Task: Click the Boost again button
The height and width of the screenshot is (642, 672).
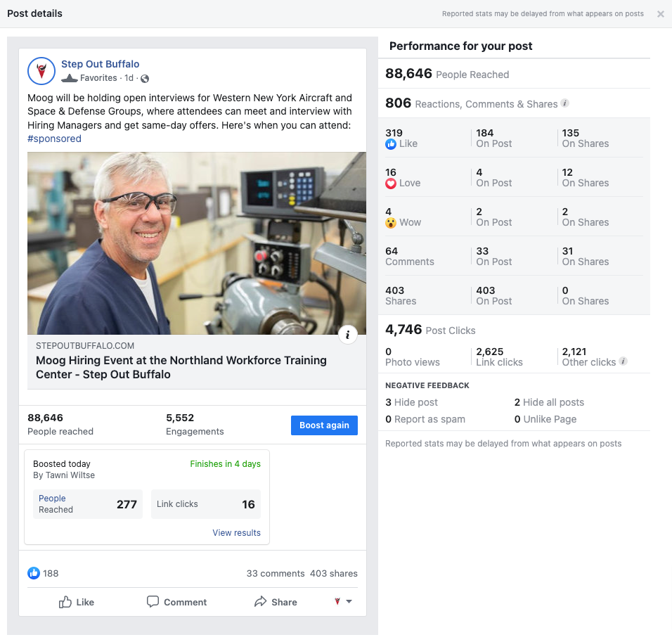Action: tap(324, 425)
